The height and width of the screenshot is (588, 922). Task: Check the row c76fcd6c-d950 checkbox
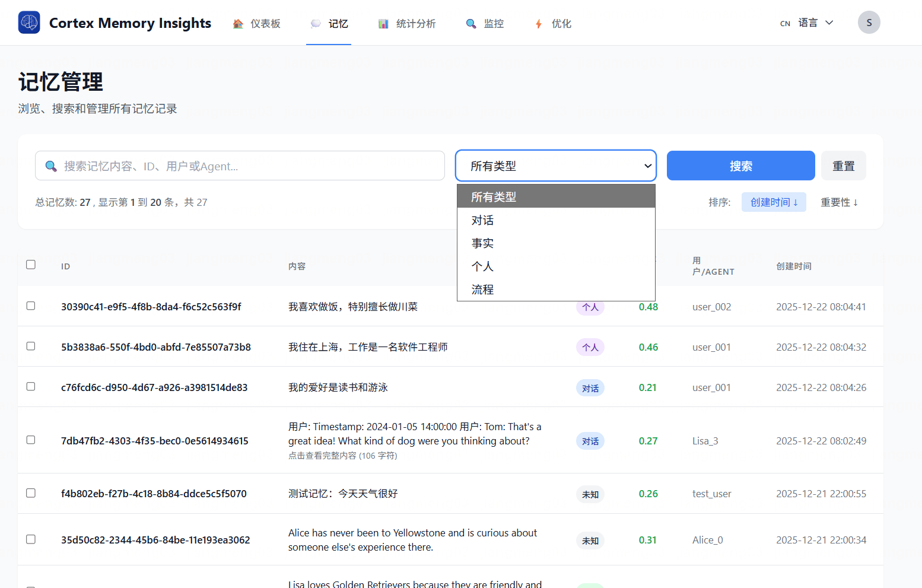click(31, 386)
